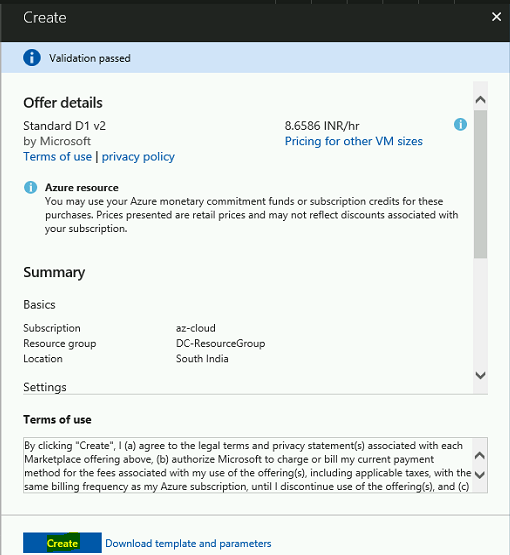Close the Create blade with X

(496, 17)
